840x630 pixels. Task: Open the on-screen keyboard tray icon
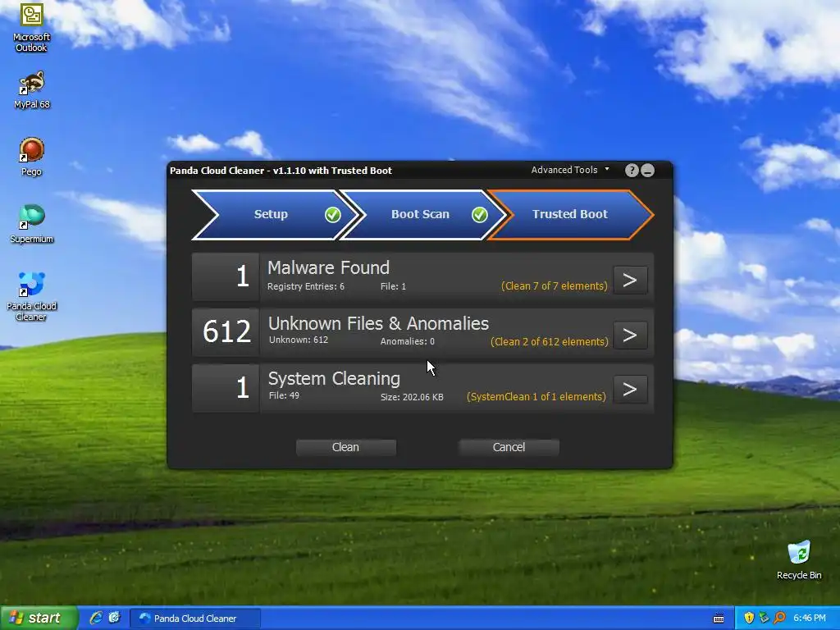tap(719, 619)
